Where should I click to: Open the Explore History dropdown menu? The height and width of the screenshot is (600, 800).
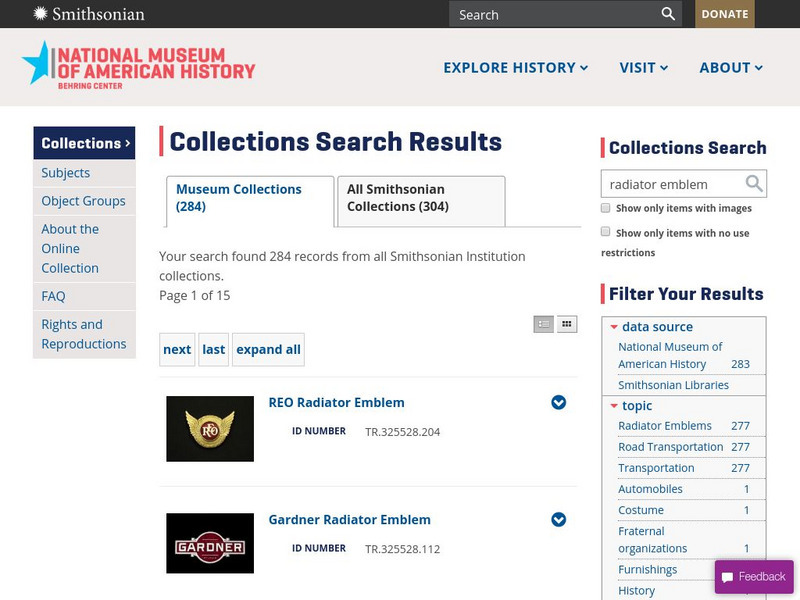click(515, 68)
